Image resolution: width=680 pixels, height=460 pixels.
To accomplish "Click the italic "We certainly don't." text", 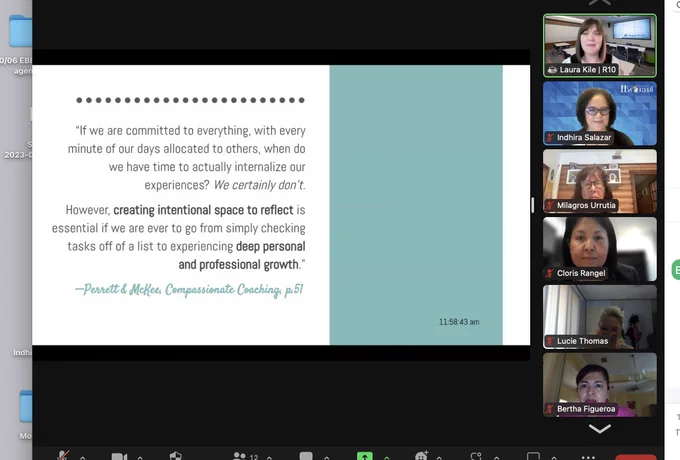I will click(x=259, y=185).
